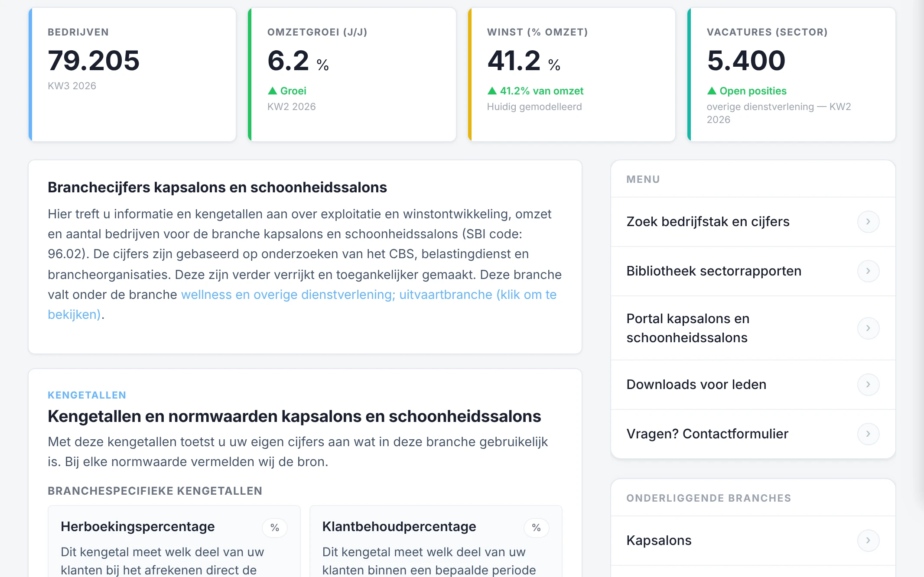
Task: Click the Kengetallen en normwaarden heading
Action: [294, 416]
